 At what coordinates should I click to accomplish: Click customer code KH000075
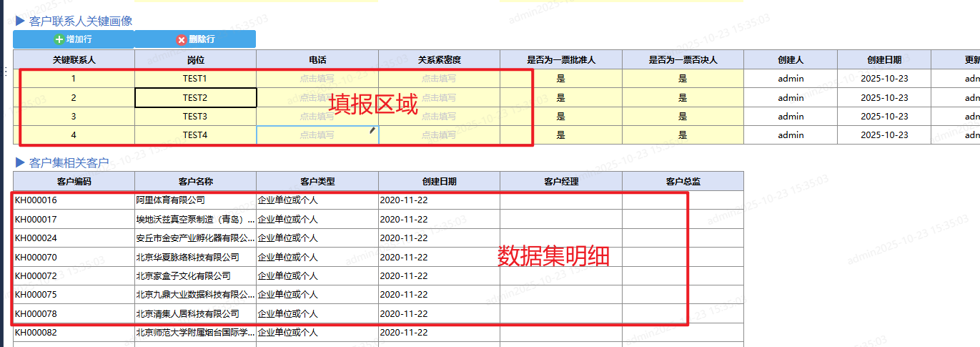(x=36, y=294)
